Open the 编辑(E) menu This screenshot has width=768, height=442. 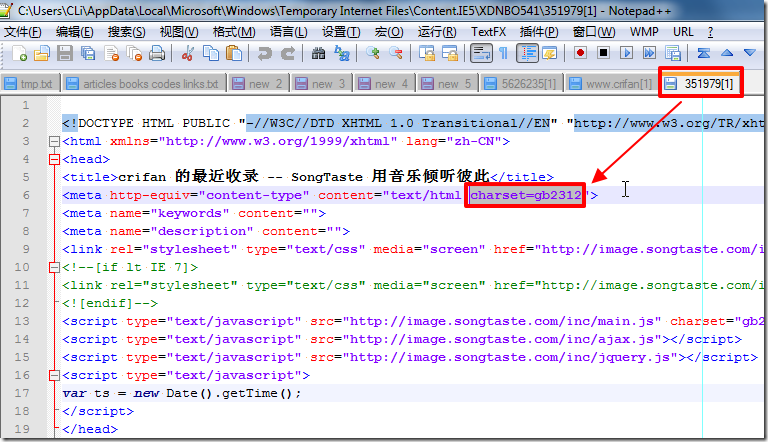pyautogui.click(x=74, y=32)
